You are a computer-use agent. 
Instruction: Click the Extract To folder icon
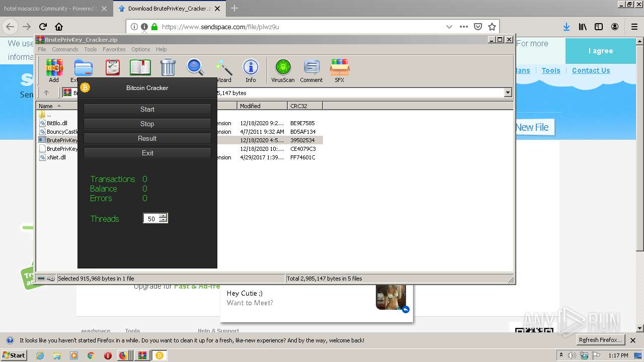pyautogui.click(x=83, y=67)
